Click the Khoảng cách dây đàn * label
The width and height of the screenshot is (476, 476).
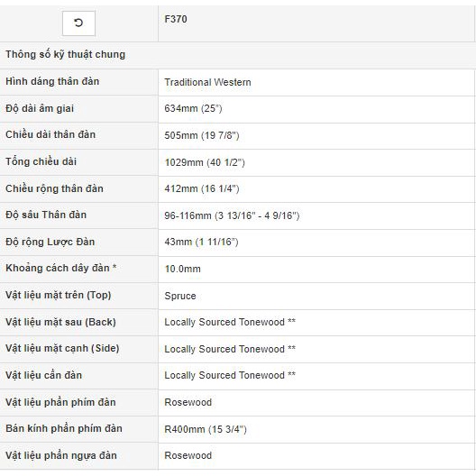coord(61,268)
